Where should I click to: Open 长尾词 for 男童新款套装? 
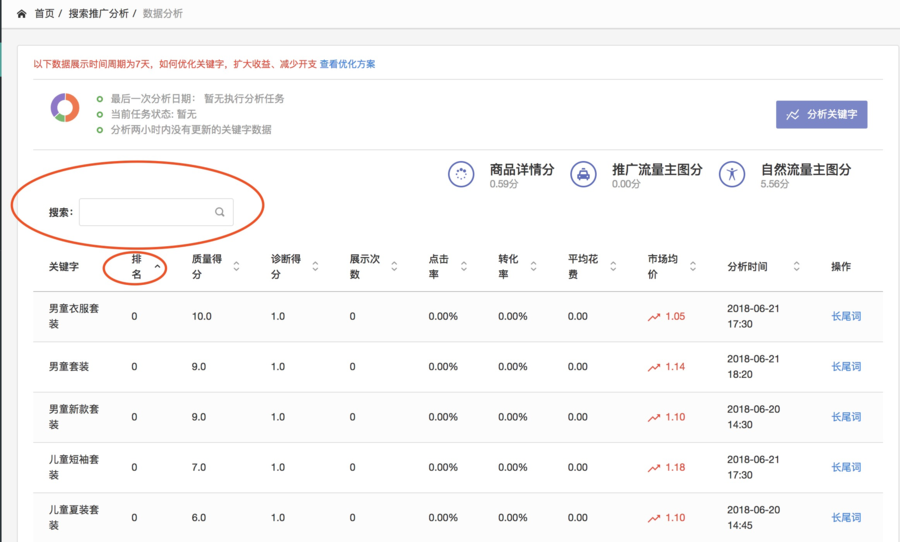pos(846,417)
